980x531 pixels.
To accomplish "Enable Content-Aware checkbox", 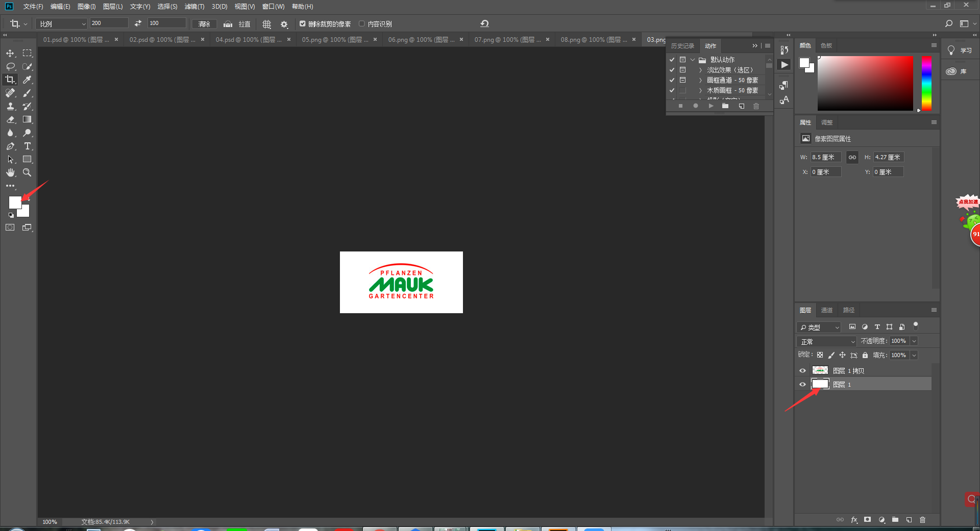I will 362,23.
